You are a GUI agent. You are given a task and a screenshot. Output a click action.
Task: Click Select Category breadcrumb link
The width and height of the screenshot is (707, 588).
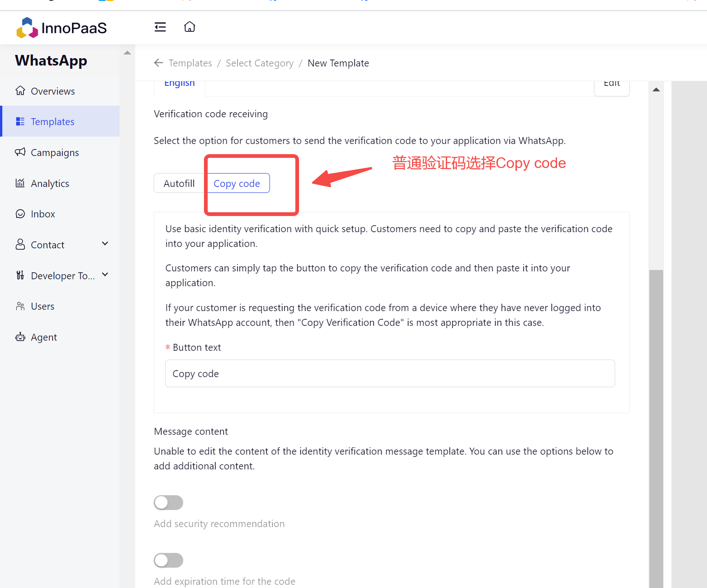[260, 63]
